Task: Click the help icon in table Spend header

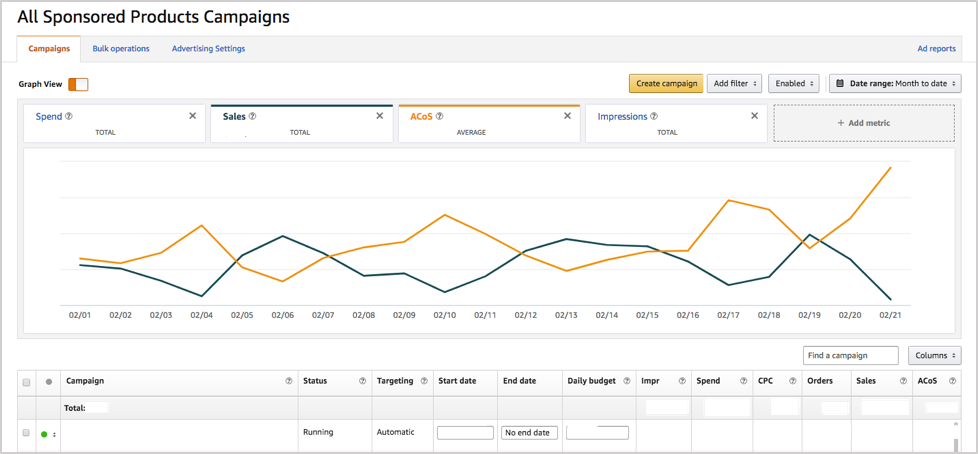Action: (x=743, y=381)
